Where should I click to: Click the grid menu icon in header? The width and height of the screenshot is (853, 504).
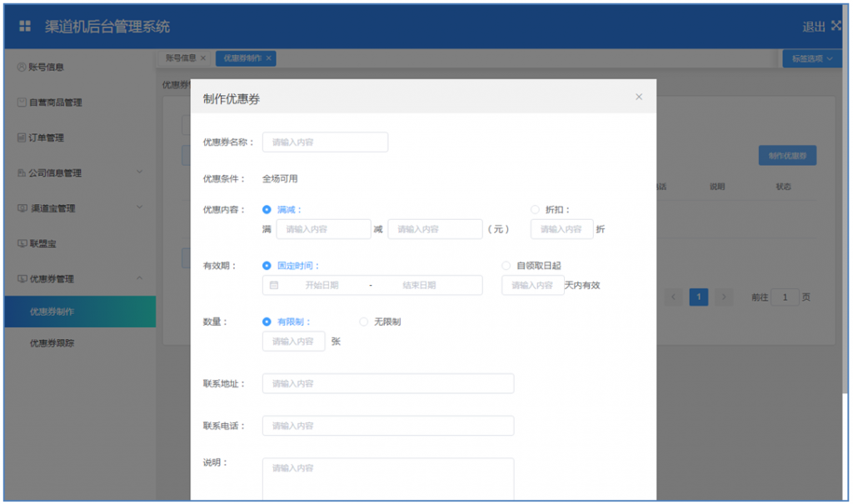(x=25, y=26)
